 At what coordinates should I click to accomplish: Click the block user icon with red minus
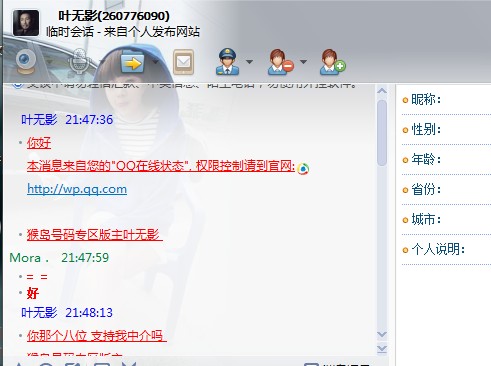tap(280, 62)
